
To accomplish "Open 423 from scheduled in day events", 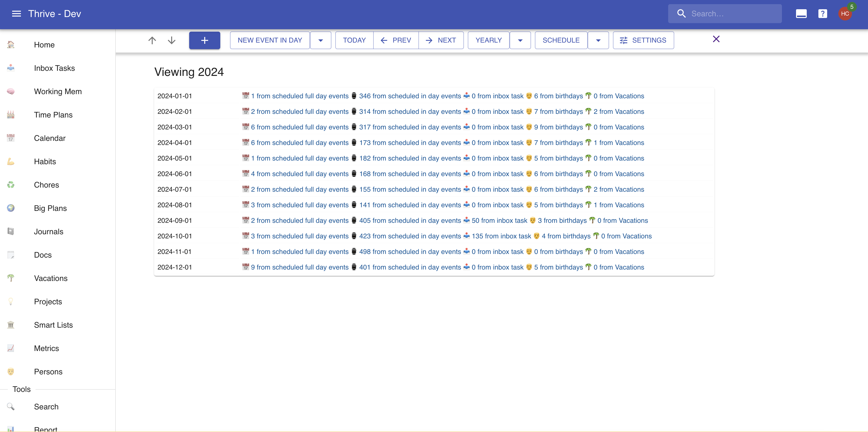I will tap(410, 236).
